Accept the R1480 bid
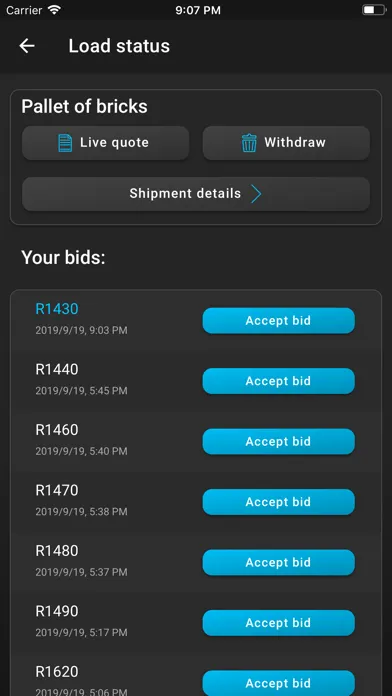The image size is (392, 696). (x=279, y=562)
